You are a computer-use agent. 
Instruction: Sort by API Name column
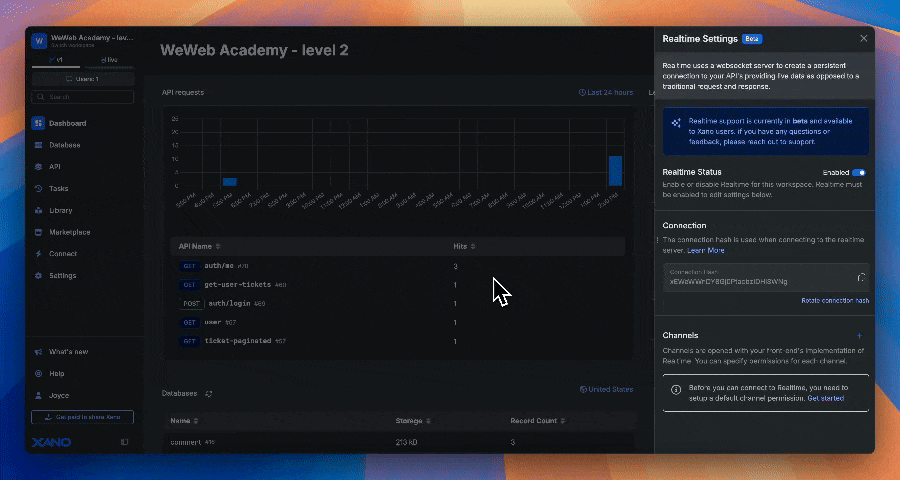pyautogui.click(x=199, y=246)
